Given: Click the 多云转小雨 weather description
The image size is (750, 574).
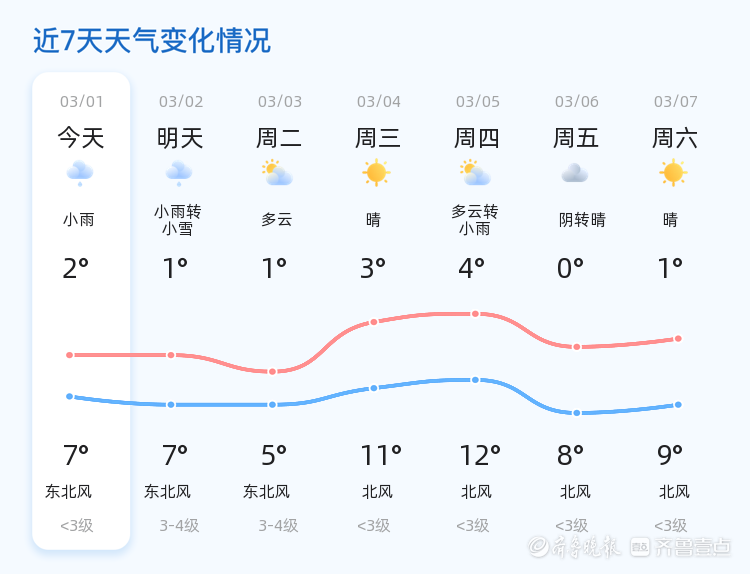Looking at the screenshot, I should [x=475, y=220].
